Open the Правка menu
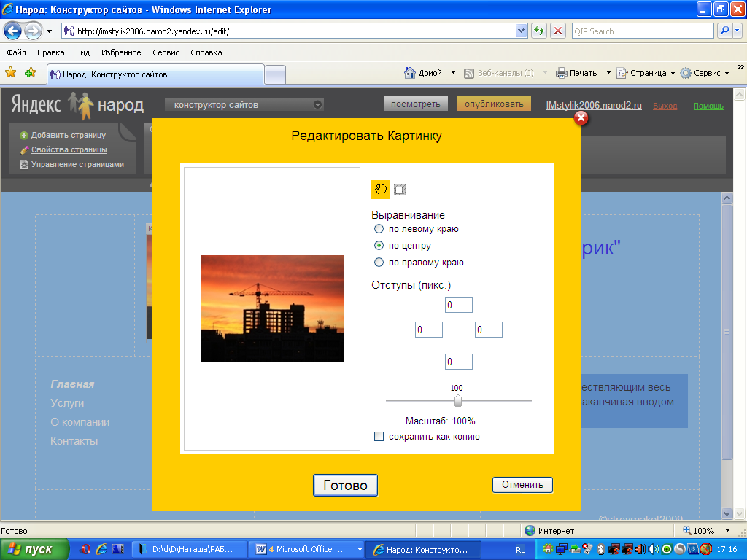Viewport: 747px width, 560px height. 51,52
